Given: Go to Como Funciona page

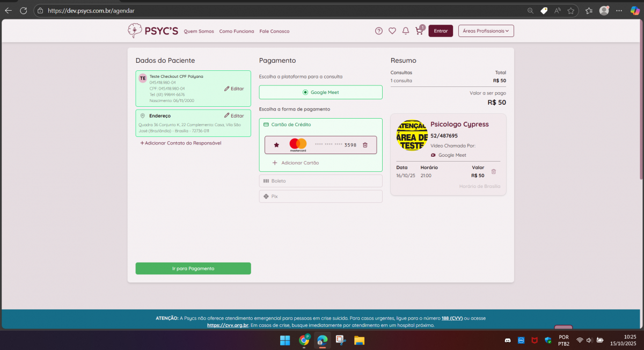Looking at the screenshot, I should 237,31.
